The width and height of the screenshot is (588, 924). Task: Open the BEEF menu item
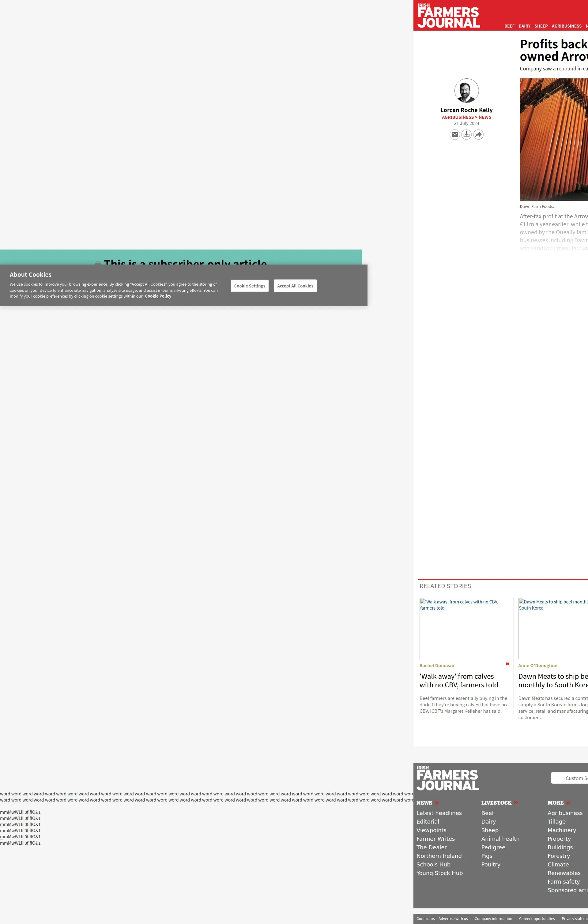tap(509, 26)
